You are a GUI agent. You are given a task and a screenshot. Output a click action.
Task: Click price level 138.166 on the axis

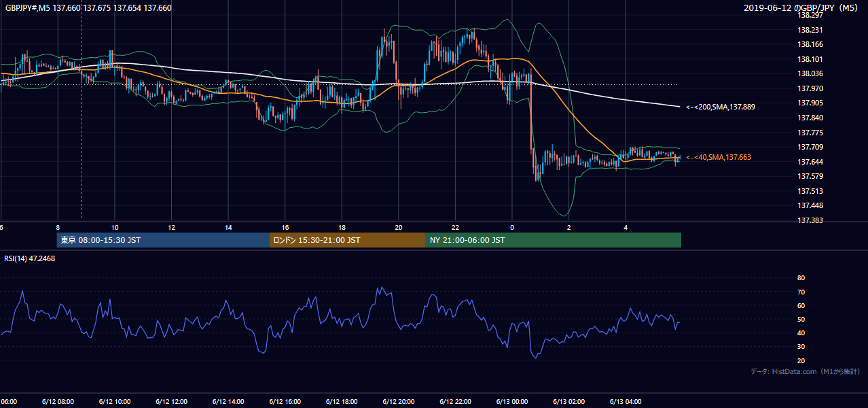coord(810,44)
